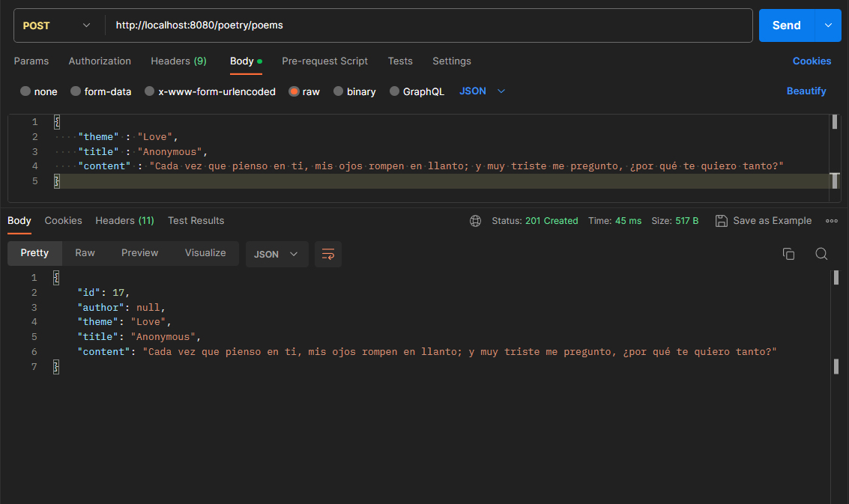The height and width of the screenshot is (504, 849).
Task: Click the 45 ms time value
Action: coord(628,221)
